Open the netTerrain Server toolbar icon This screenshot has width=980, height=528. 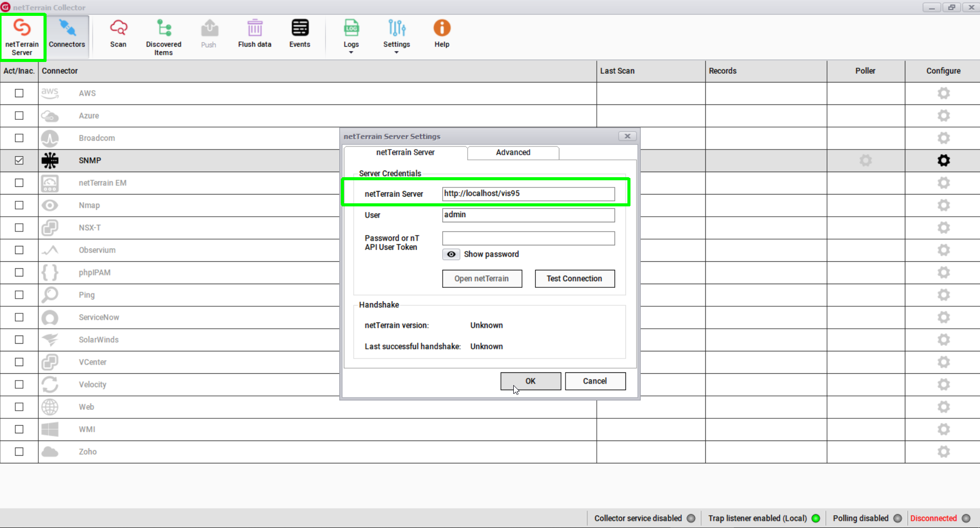[22, 36]
